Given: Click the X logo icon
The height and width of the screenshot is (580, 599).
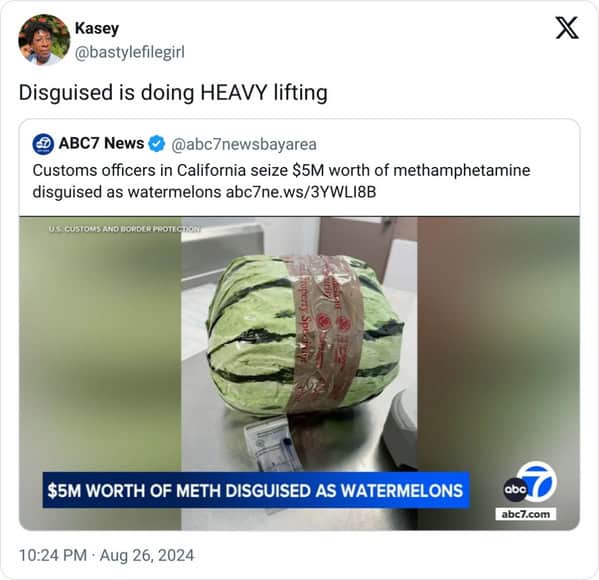Looking at the screenshot, I should point(567,28).
